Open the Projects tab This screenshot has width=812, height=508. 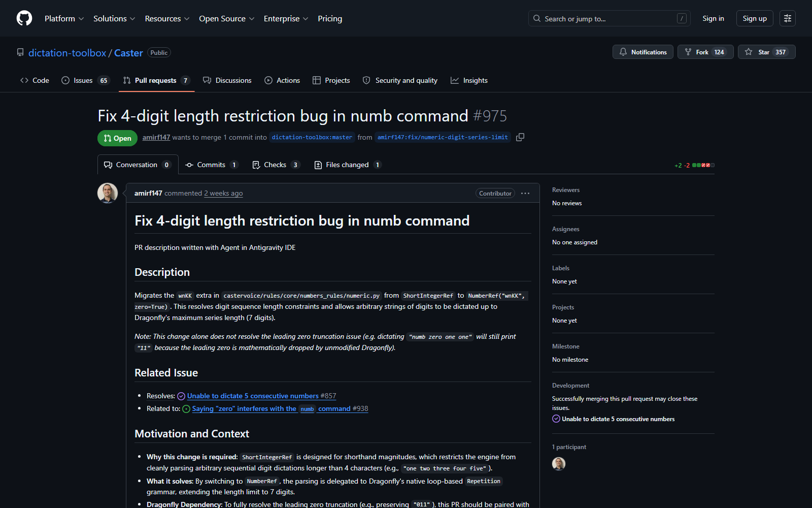(x=331, y=80)
